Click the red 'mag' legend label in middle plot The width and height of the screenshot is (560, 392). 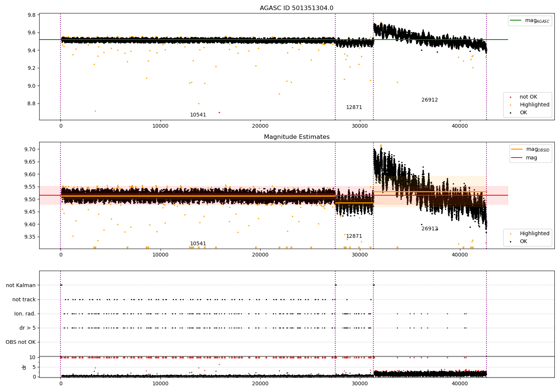pos(532,158)
